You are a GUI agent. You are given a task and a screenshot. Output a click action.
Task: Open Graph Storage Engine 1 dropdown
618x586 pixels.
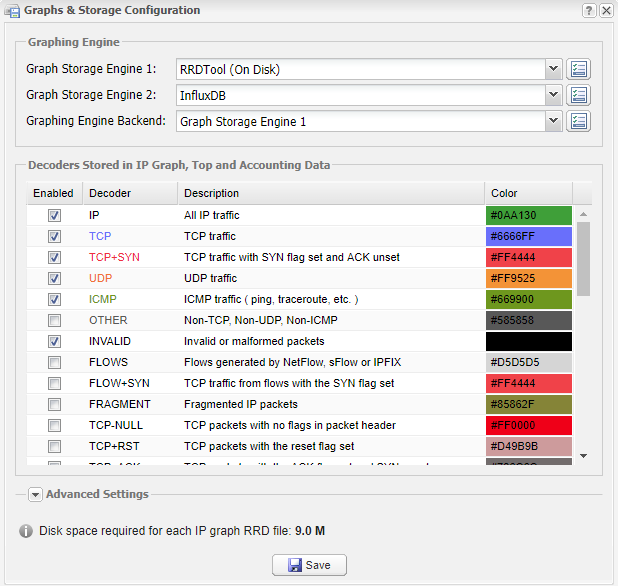[553, 69]
